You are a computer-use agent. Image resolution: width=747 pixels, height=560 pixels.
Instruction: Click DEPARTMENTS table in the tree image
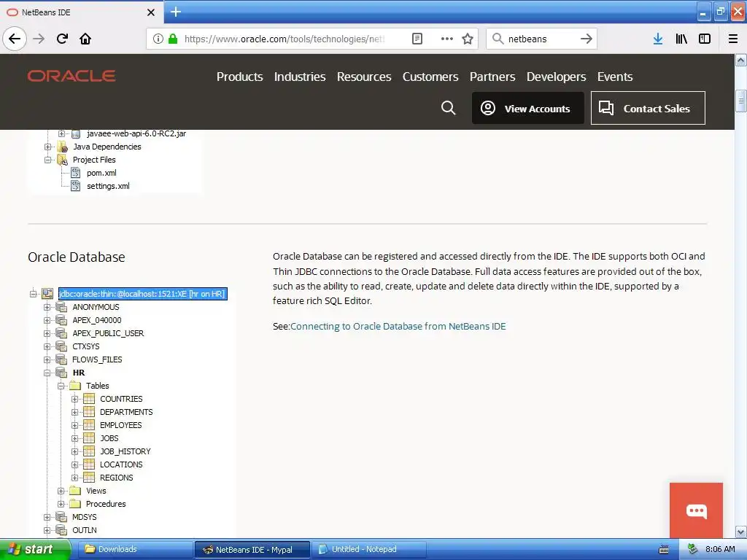click(126, 412)
